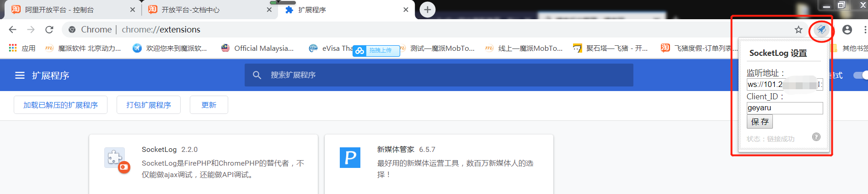
Task: Click the help question mark in SocketLog popup
Action: point(816,137)
